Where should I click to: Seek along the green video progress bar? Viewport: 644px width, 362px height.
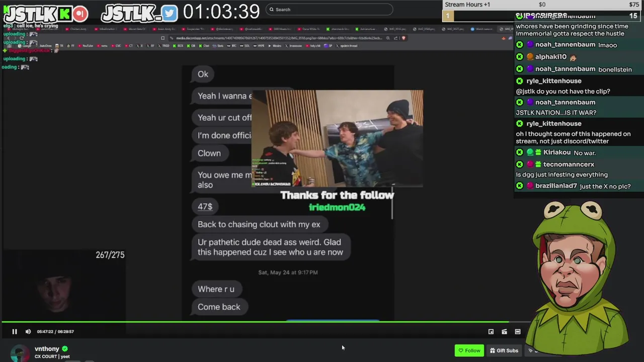(x=266, y=322)
